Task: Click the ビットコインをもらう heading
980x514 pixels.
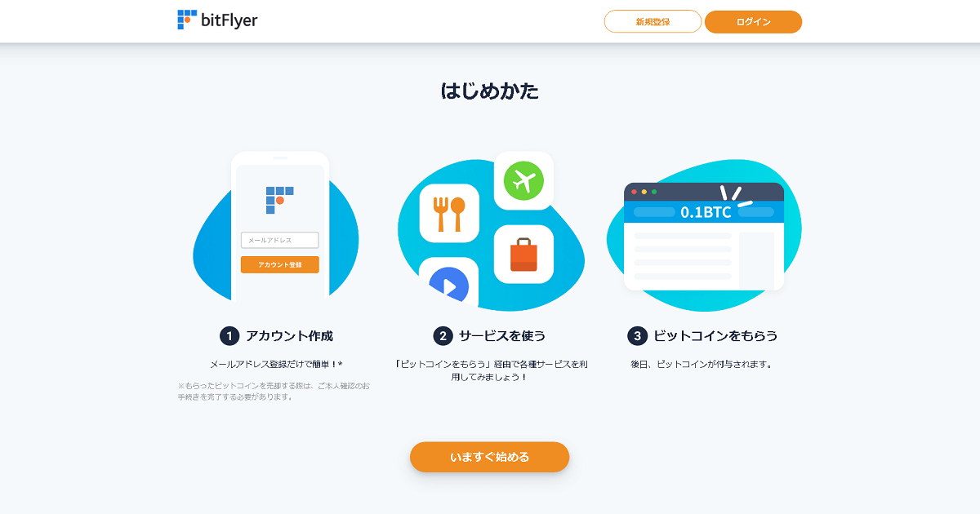Action: pos(716,336)
